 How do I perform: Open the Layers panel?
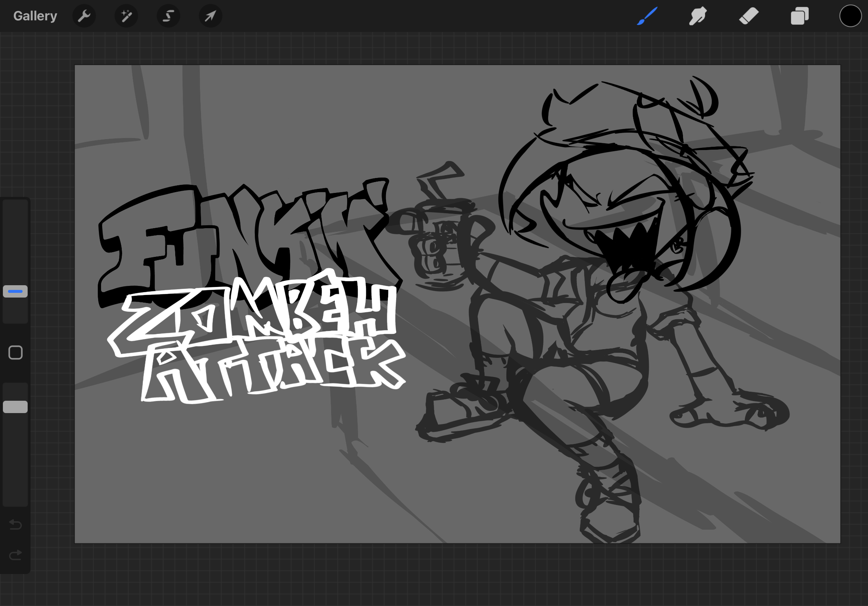800,16
